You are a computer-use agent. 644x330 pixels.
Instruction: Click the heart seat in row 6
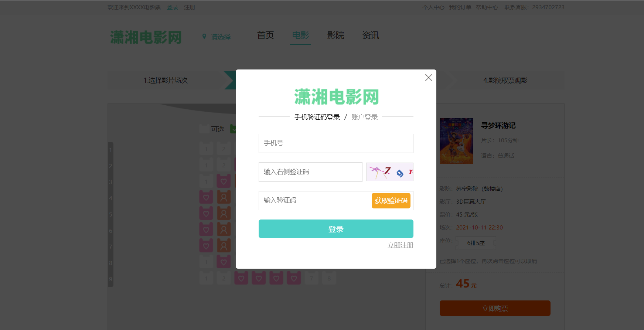point(206,229)
